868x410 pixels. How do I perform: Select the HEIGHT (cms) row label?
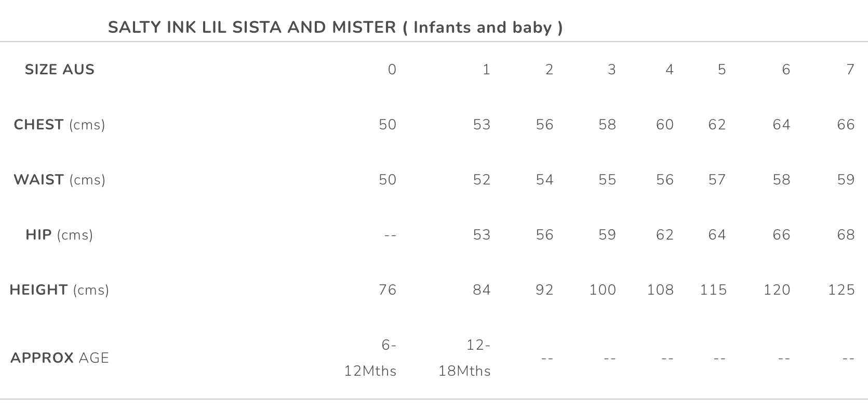[x=59, y=290]
